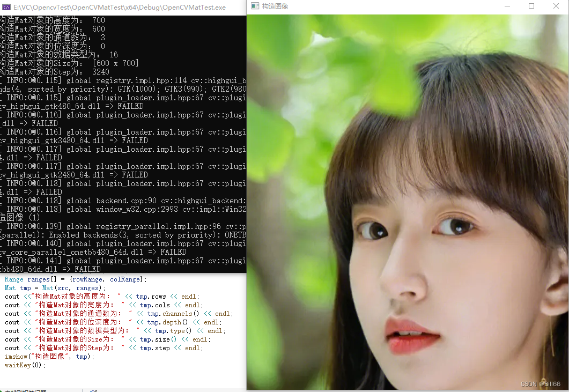
Task: Click console line cv_core_parallel_onetbb480_64d.dll => FAILED
Action: pyautogui.click(x=93, y=252)
